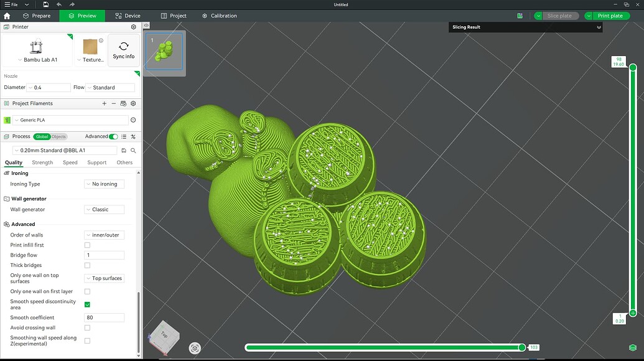This screenshot has width=644, height=361.
Task: Click the save project icon
Action: pos(45,4)
